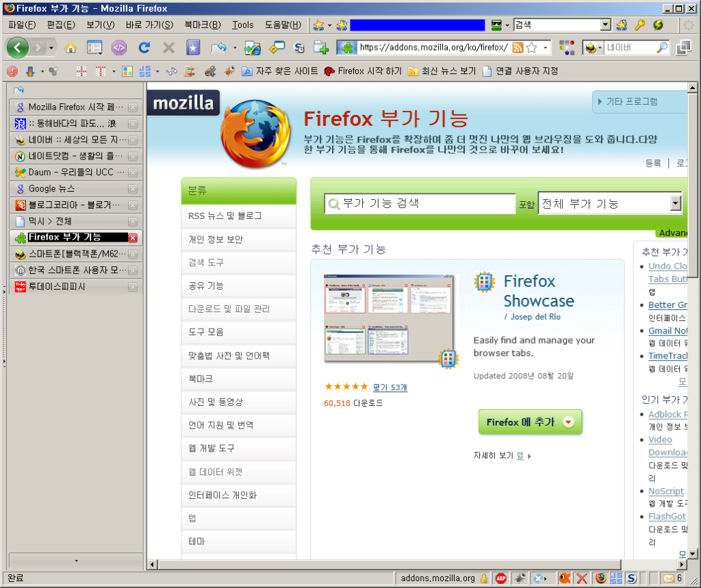701x588 pixels.
Task: Open the JSS blue toolbar icon dropdown arrow
Action: pyautogui.click(x=157, y=71)
